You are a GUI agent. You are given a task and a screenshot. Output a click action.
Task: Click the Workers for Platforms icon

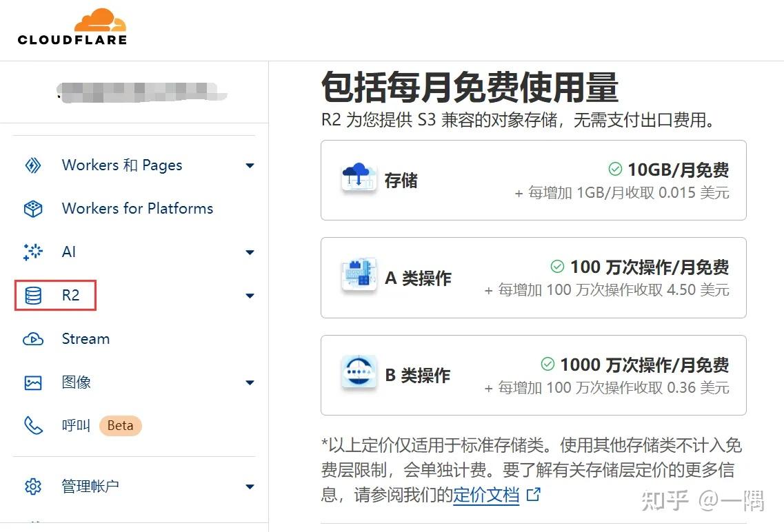pyautogui.click(x=32, y=208)
